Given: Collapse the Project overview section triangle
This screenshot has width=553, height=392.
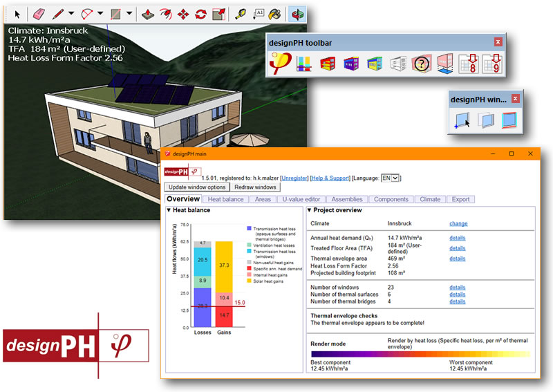Looking at the screenshot, I should [309, 210].
